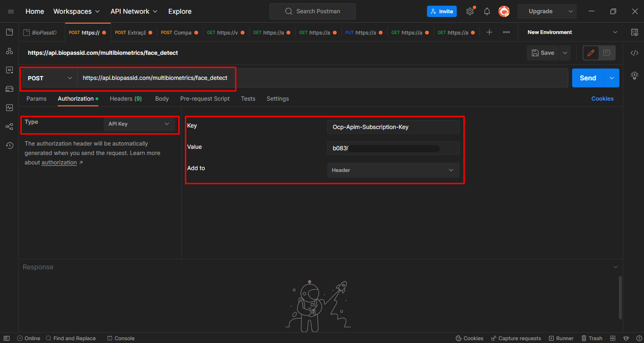Open the hamburger main menu
This screenshot has height=343, width=644.
[x=11, y=11]
